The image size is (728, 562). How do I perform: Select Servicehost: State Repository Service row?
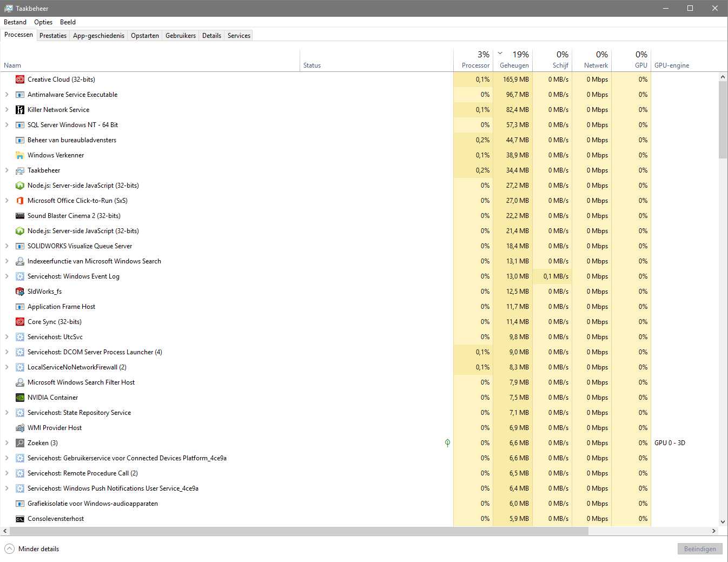click(359, 413)
